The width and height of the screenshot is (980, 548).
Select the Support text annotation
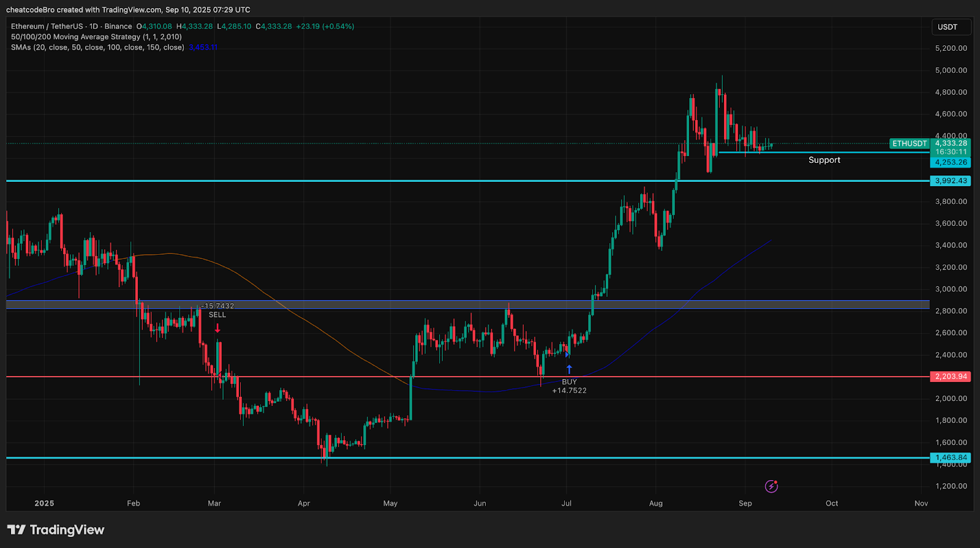pos(824,160)
